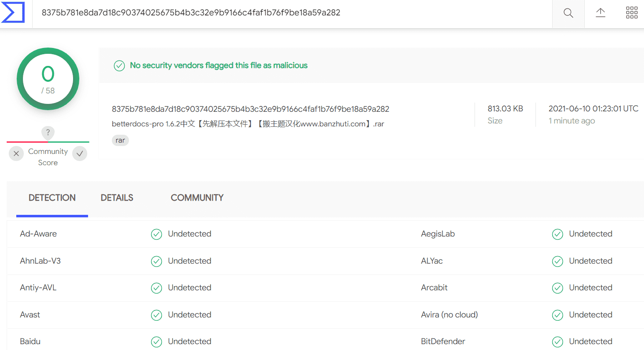Click the AhnLab-V3 vendor name
Viewport: 644px width, 350px height.
[x=40, y=261]
